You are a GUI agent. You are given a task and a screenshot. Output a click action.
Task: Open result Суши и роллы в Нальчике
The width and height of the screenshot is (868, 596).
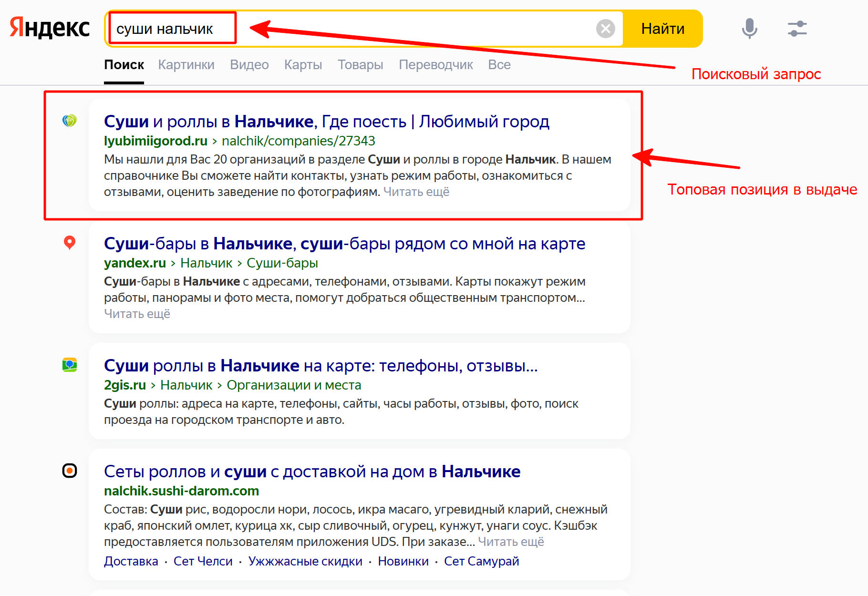[x=327, y=122]
